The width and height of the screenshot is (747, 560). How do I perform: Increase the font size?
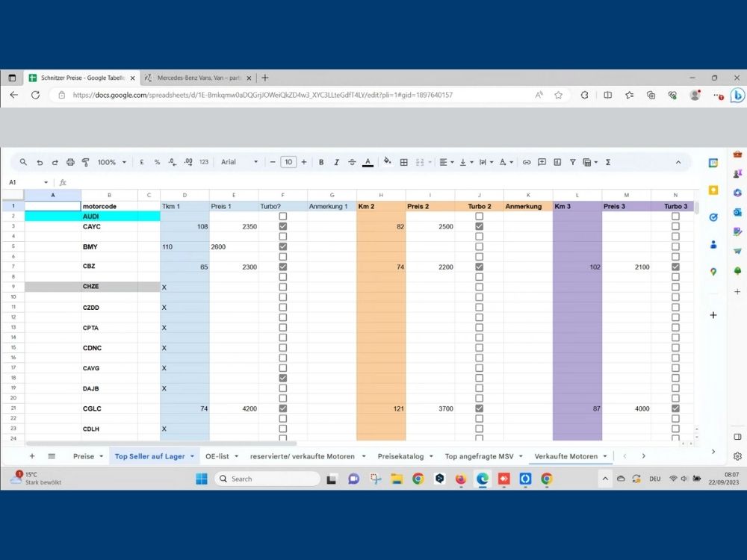304,162
